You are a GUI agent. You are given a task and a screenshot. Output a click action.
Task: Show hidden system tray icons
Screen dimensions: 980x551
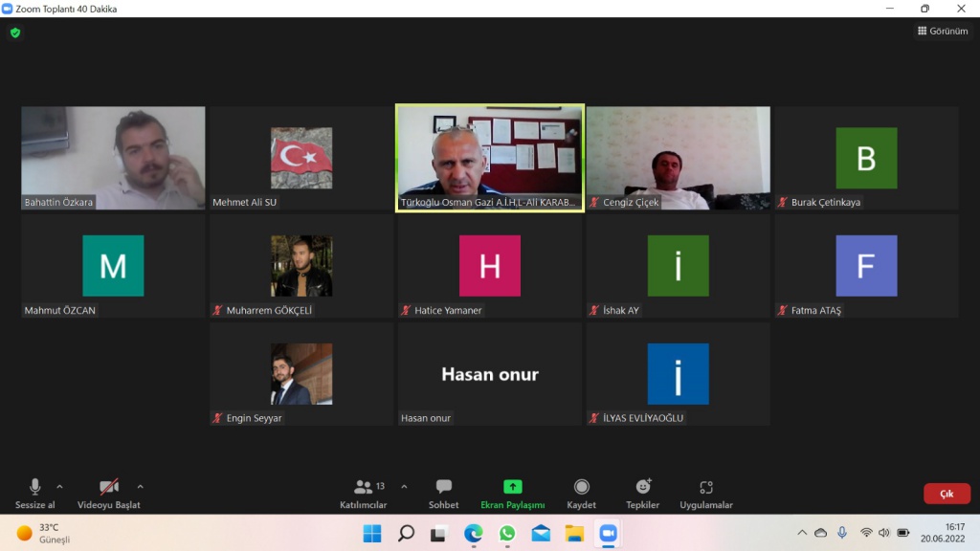802,533
